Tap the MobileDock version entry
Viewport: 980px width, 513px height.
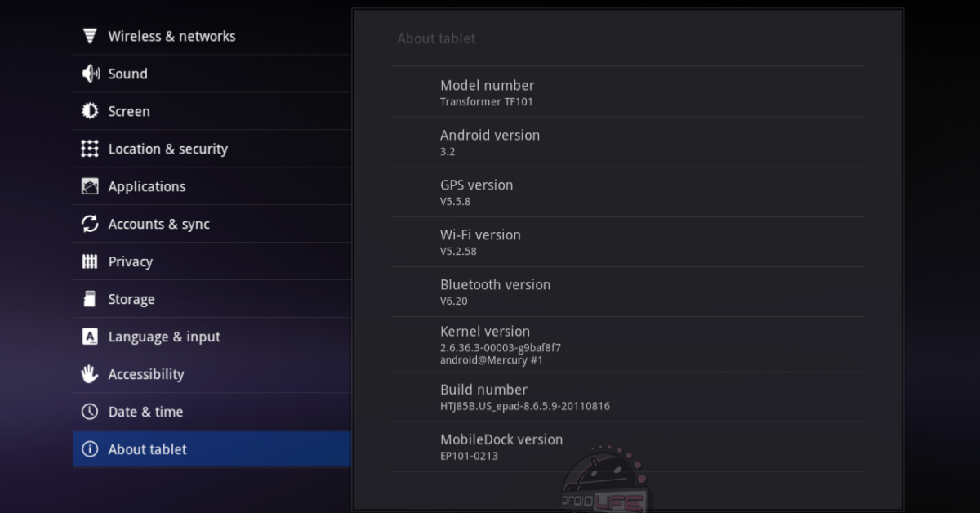pos(626,447)
